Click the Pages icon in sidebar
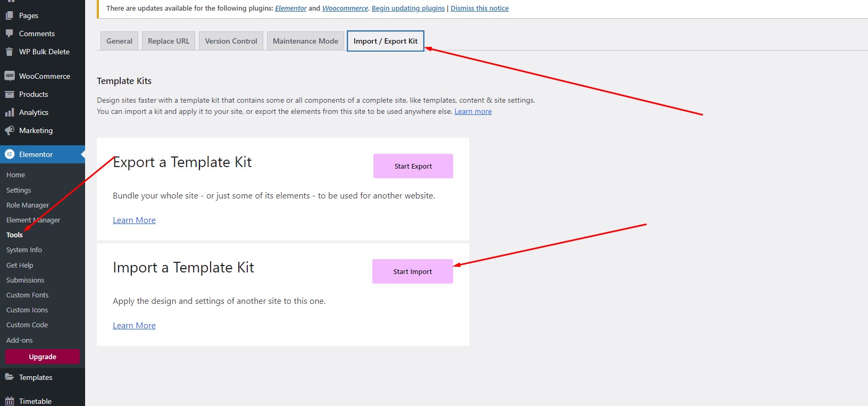Screen dimensions: 868x406 (10, 15)
